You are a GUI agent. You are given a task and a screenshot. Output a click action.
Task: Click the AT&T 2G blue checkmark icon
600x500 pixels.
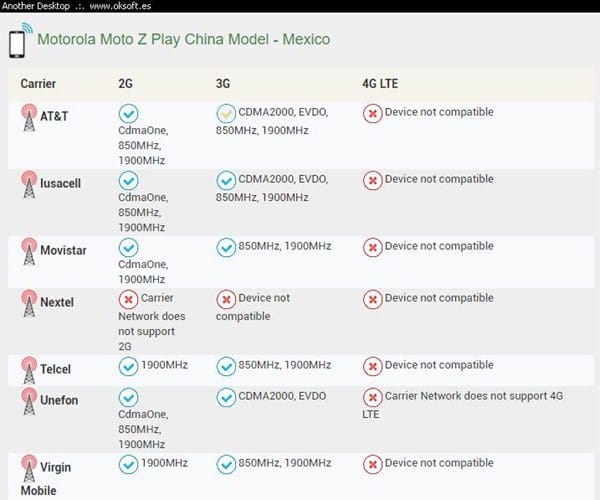tap(128, 114)
